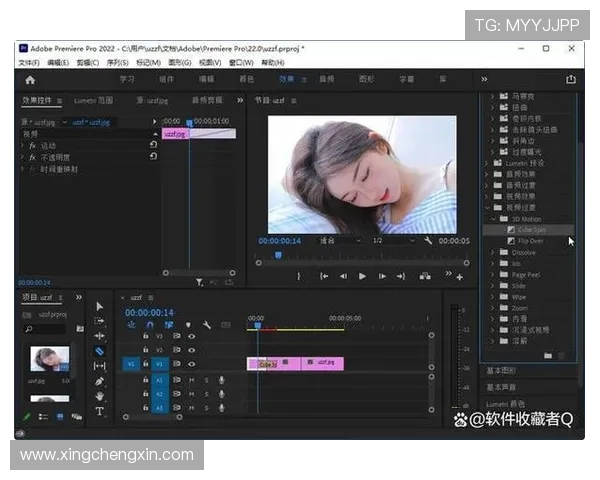This screenshot has width=600, height=480.
Task: Click the Home icon in the workspace bar
Action: tap(30, 79)
